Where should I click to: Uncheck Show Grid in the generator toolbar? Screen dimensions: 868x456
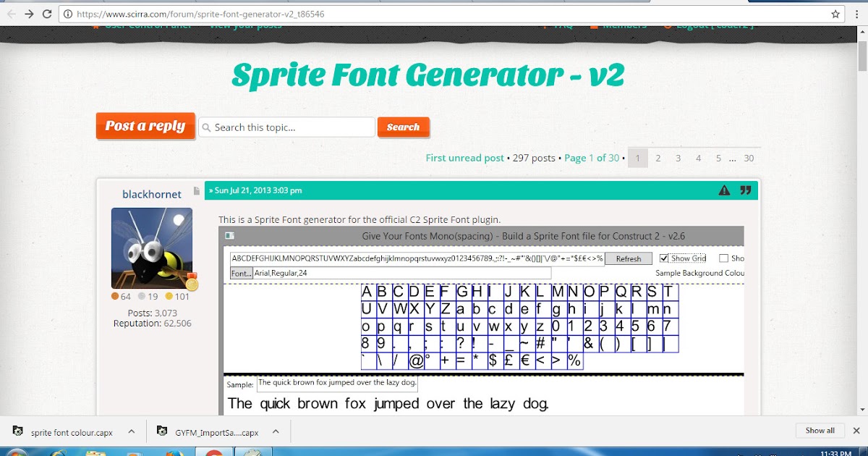tap(664, 258)
